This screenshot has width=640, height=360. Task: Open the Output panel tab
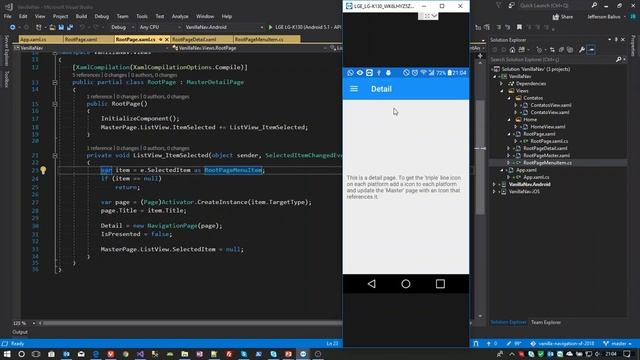point(20,332)
